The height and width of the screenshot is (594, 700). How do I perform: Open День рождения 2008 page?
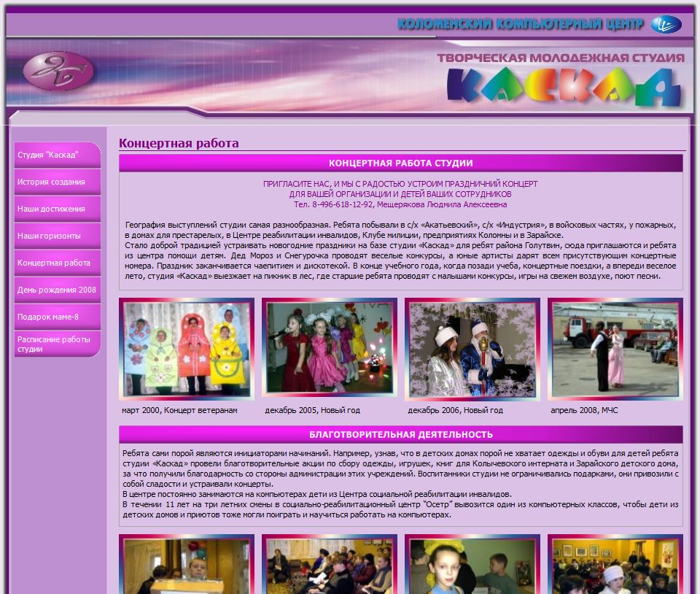(57, 290)
